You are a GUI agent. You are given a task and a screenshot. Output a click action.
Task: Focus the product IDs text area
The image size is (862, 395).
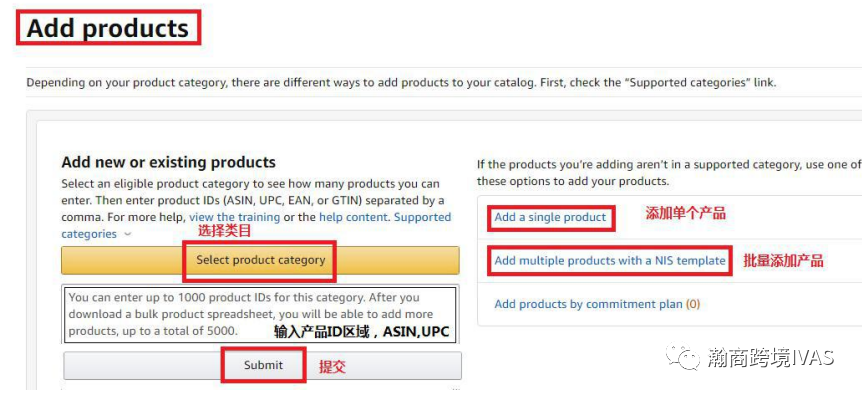pyautogui.click(x=260, y=314)
